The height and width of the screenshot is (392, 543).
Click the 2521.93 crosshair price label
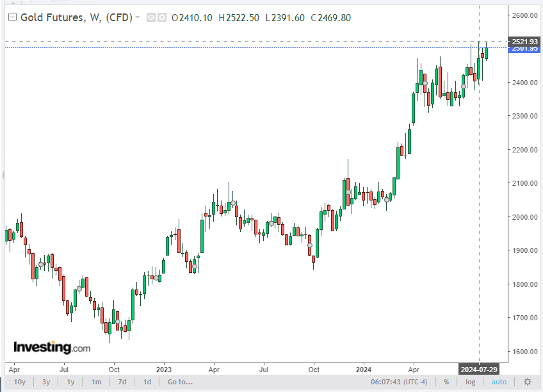[524, 42]
